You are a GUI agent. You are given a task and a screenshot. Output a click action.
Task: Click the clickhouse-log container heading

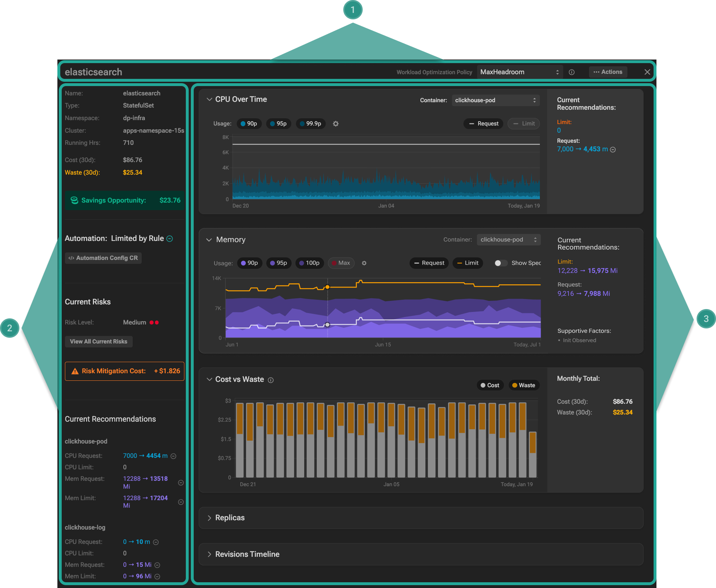[85, 527]
